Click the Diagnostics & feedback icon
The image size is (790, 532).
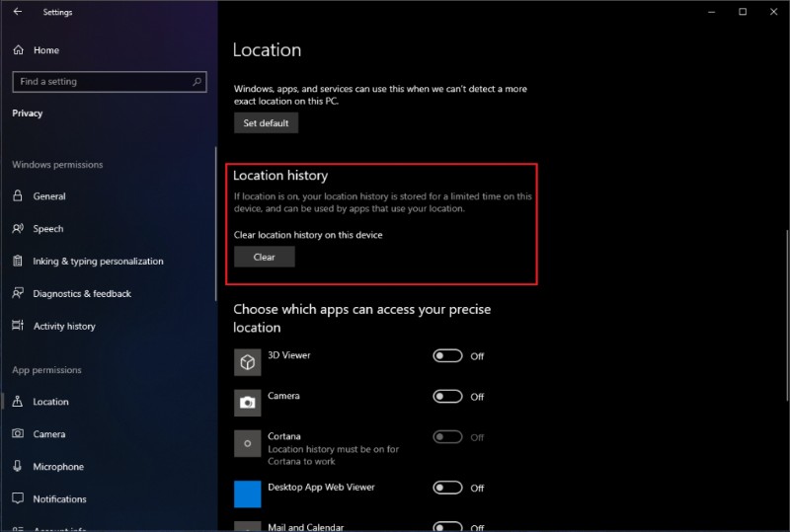(18, 293)
